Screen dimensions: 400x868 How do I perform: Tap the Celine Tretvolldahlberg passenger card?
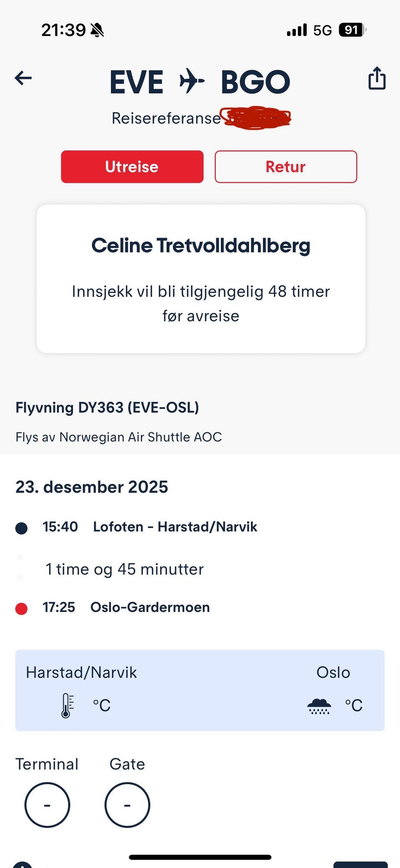200,278
